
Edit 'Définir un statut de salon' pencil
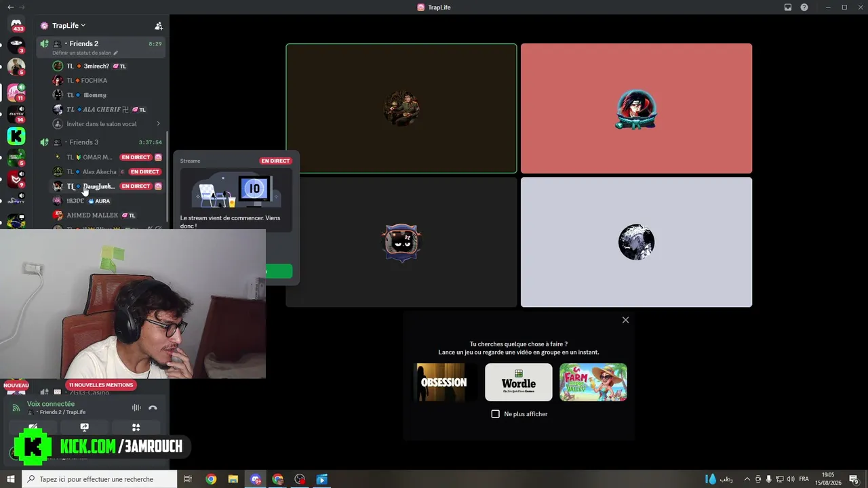coord(116,53)
